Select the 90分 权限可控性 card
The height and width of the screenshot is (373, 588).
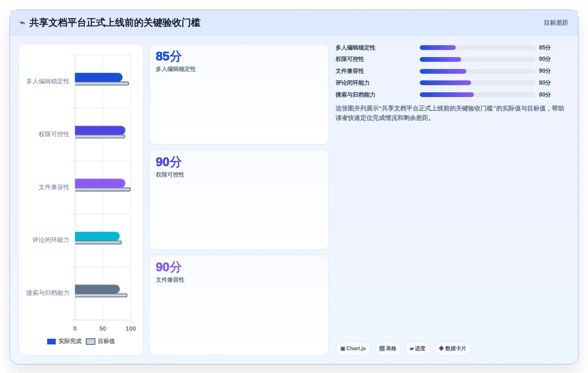239,200
